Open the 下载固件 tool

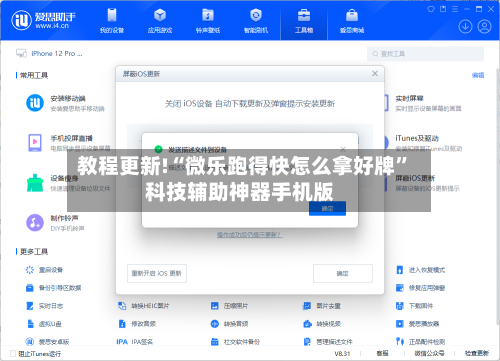point(414,306)
